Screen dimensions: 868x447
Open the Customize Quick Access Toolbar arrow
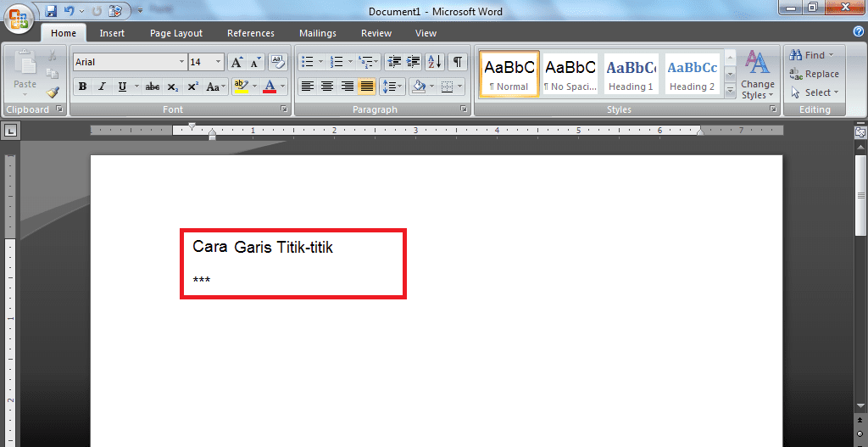140,10
